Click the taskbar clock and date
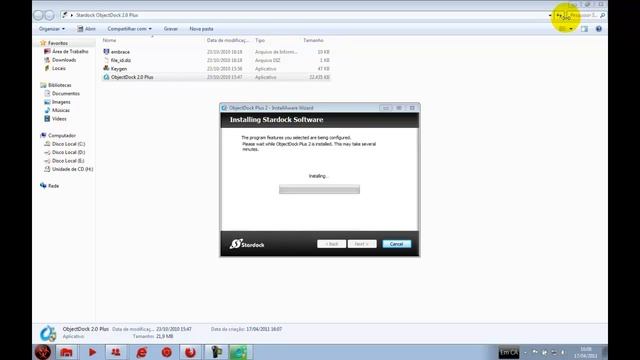The image size is (640, 360). click(586, 352)
